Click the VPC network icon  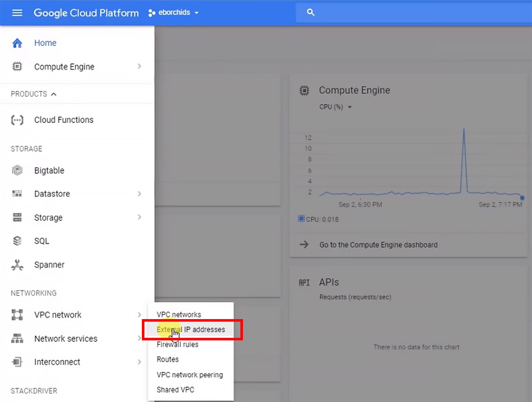pyautogui.click(x=17, y=315)
